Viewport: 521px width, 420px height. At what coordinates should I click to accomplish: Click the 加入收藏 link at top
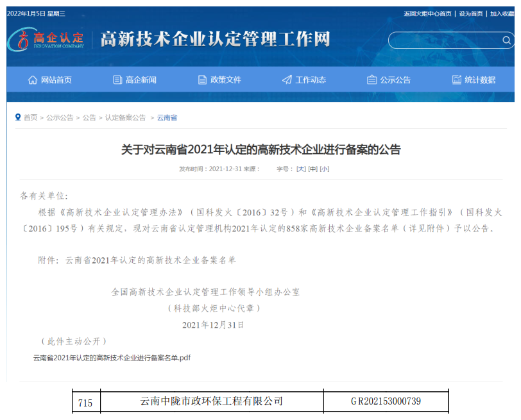(502, 13)
